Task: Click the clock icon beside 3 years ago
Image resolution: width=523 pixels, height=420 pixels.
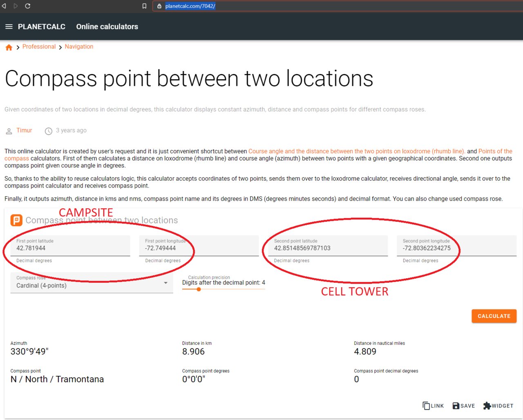Action: coord(48,131)
